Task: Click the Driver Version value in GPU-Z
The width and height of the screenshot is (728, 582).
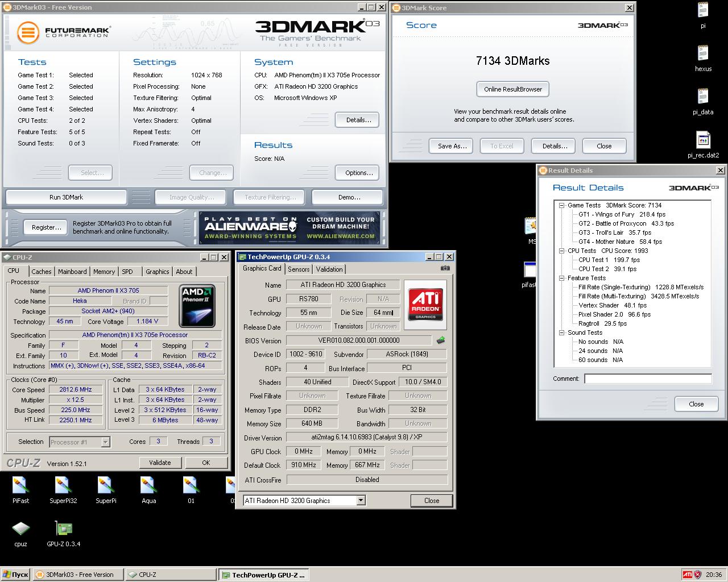Action: click(367, 438)
